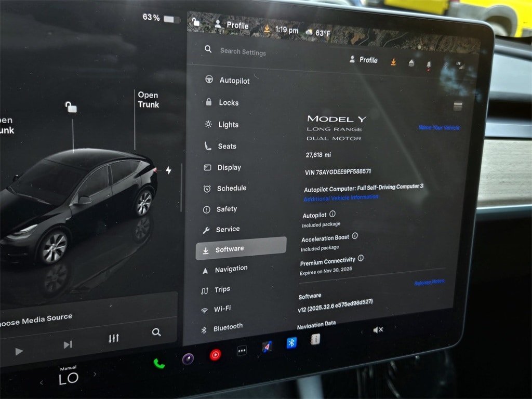This screenshot has height=399, width=532.
Task: Open the audio equalizer settings icon
Action: coord(114,338)
